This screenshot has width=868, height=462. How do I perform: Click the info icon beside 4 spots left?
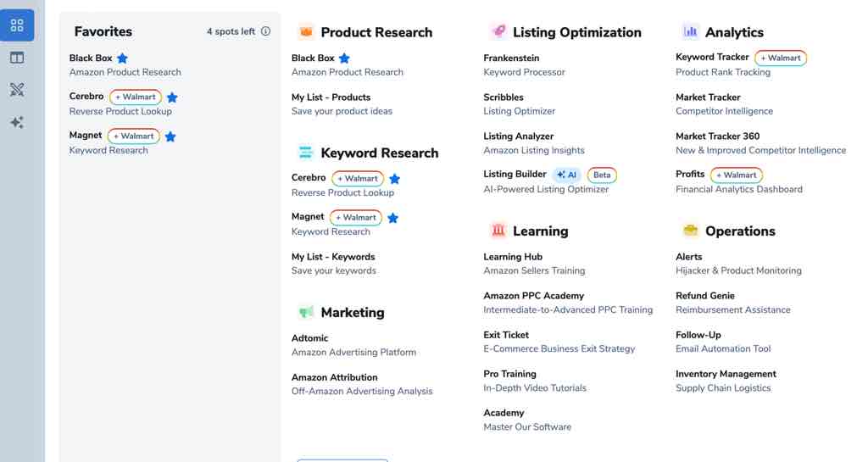265,31
